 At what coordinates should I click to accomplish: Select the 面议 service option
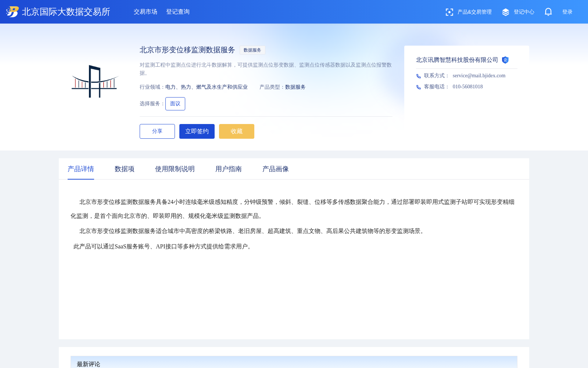(x=175, y=104)
